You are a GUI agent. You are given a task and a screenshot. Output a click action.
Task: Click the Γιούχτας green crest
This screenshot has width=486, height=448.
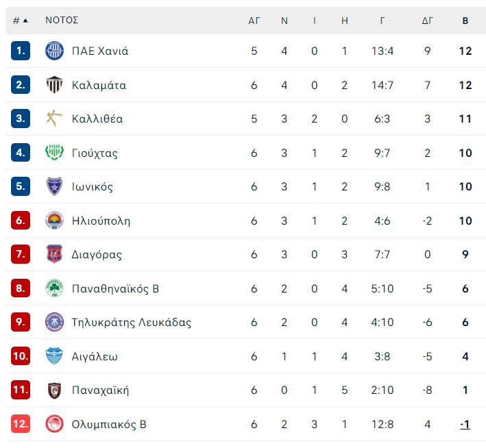(54, 153)
